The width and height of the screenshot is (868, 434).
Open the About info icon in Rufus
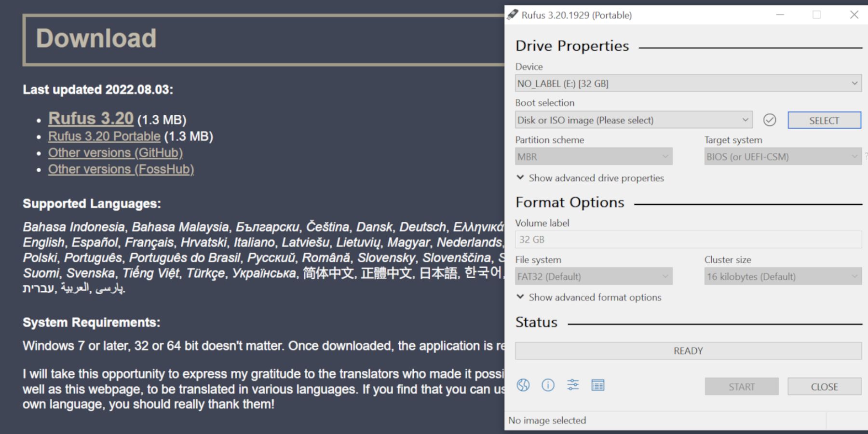click(x=548, y=385)
